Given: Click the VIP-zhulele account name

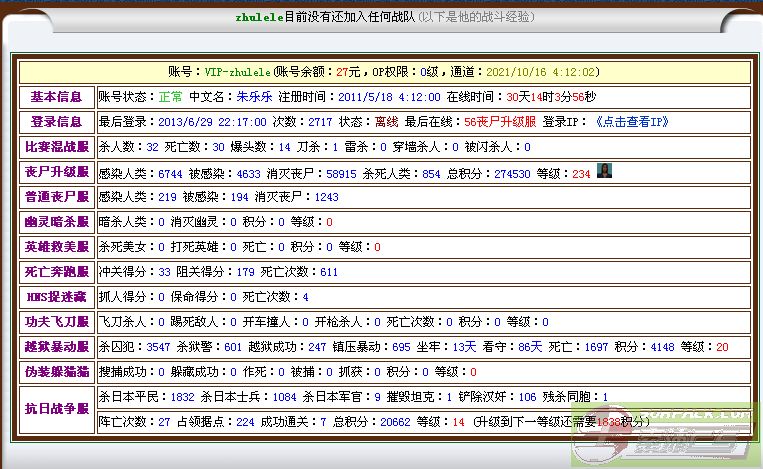Looking at the screenshot, I should click(238, 72).
